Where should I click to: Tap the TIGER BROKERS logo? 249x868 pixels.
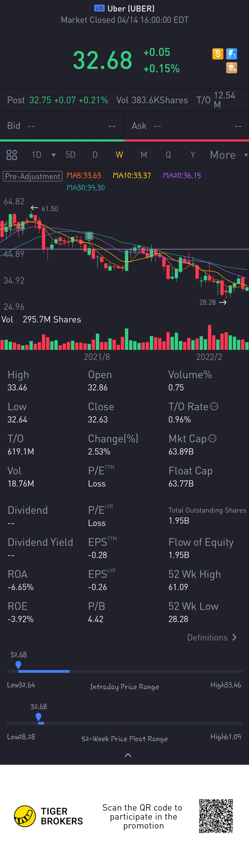coord(48,816)
